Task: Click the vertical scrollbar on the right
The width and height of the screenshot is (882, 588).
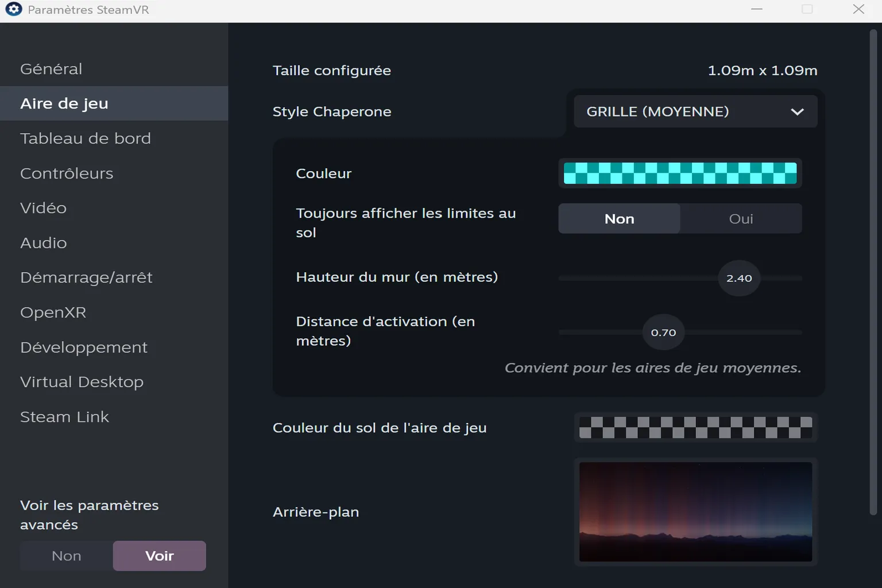Action: pos(873,273)
